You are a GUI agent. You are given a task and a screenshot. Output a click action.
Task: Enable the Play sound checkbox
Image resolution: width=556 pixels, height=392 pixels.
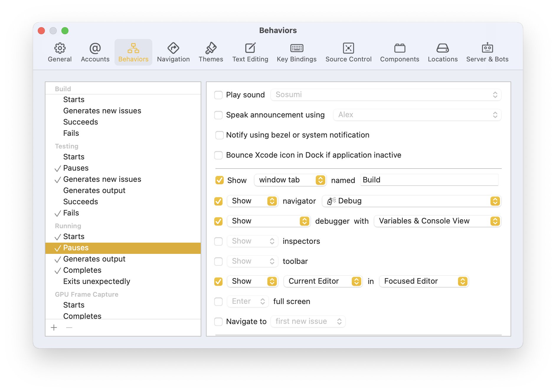(x=218, y=95)
